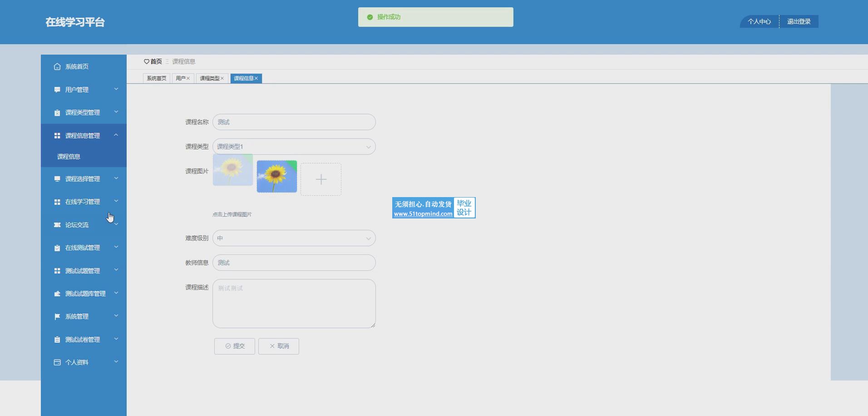Open the 课程类型 dropdown
The height and width of the screenshot is (416, 868).
click(294, 147)
